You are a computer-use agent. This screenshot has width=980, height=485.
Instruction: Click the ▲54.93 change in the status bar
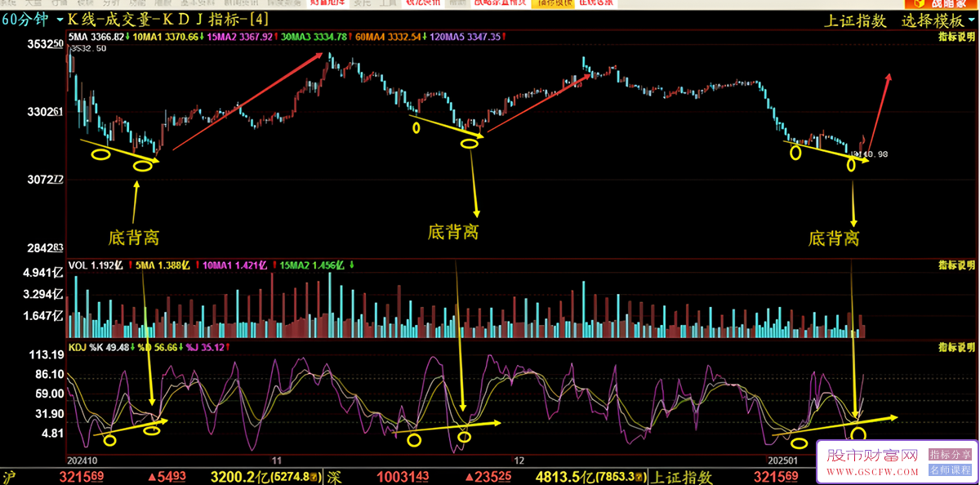pyautogui.click(x=167, y=476)
